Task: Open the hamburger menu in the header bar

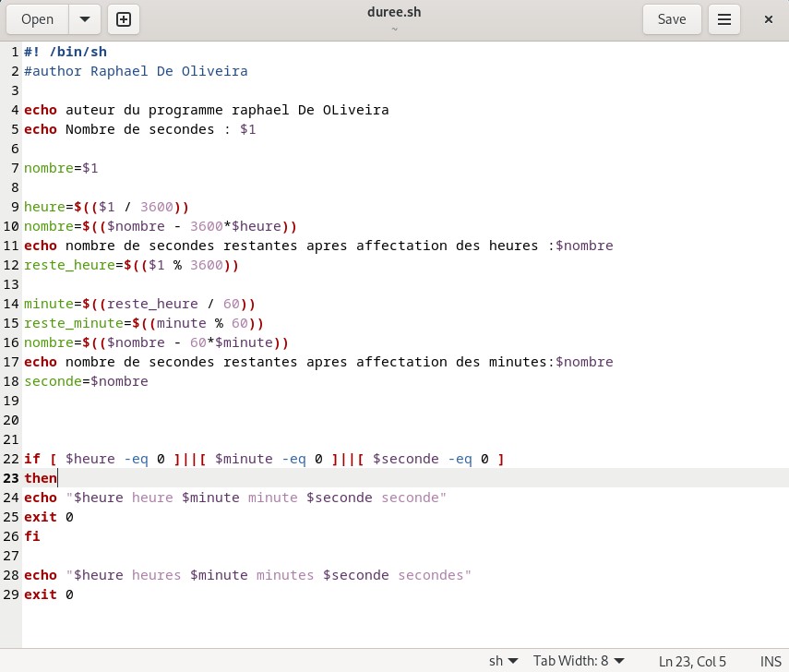Action: 724,18
